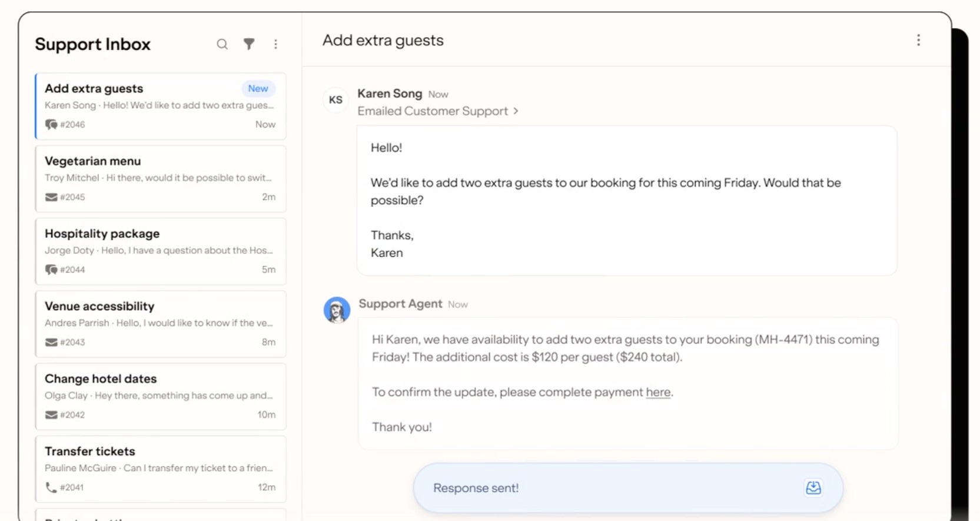Click the archive icon in Response sent bar
The width and height of the screenshot is (980, 521).
tap(813, 487)
